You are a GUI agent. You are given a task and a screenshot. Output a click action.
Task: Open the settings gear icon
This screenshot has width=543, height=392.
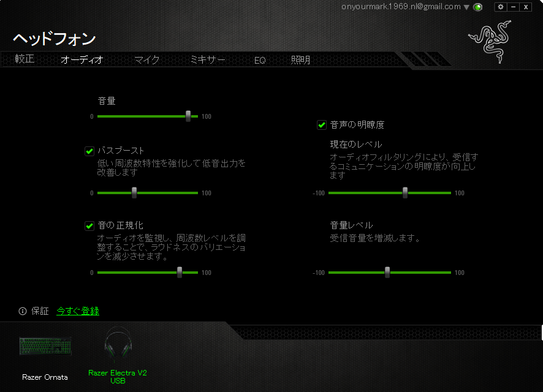pyautogui.click(x=500, y=7)
